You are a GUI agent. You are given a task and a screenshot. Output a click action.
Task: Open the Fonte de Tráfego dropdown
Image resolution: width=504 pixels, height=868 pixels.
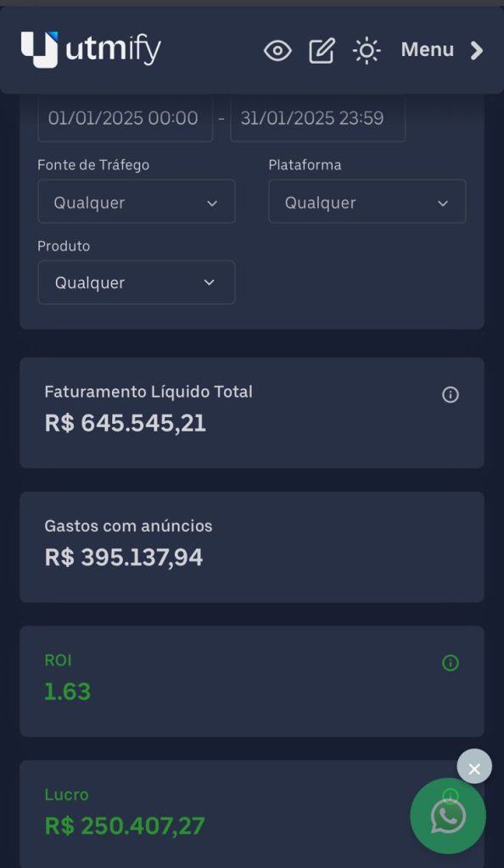(x=137, y=202)
